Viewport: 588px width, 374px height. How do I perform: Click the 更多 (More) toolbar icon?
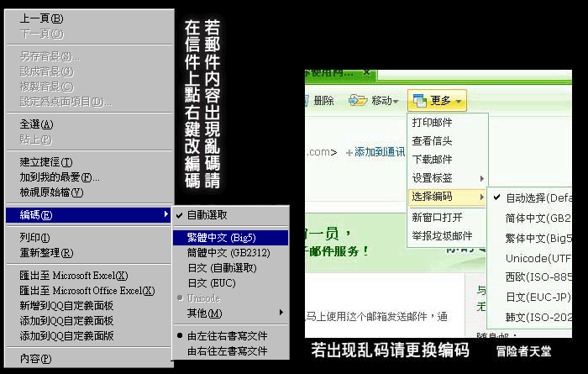click(420, 102)
